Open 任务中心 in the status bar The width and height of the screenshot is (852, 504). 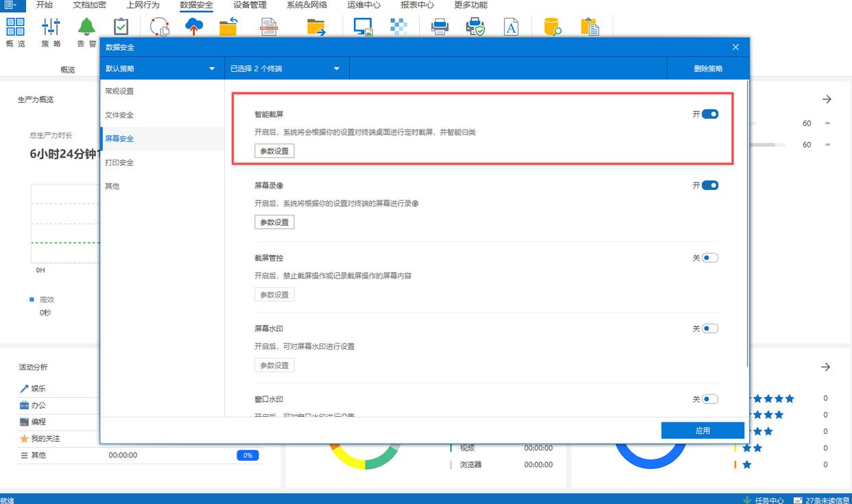coord(763,500)
